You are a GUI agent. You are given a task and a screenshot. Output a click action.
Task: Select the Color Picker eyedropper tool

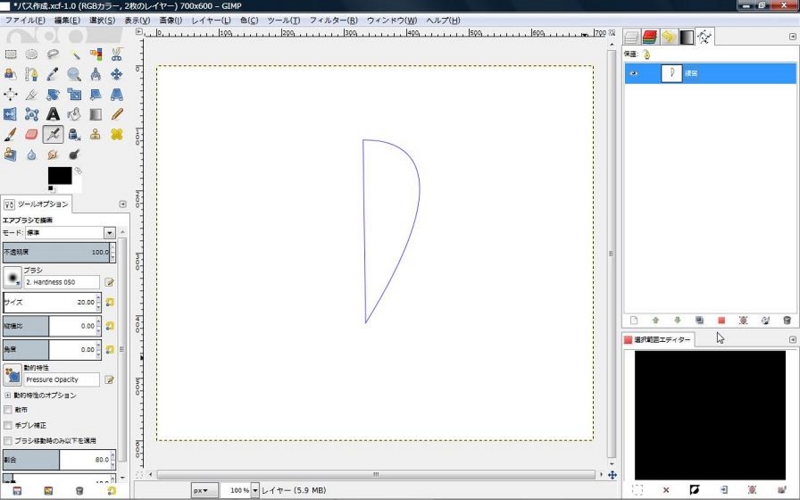coord(53,74)
